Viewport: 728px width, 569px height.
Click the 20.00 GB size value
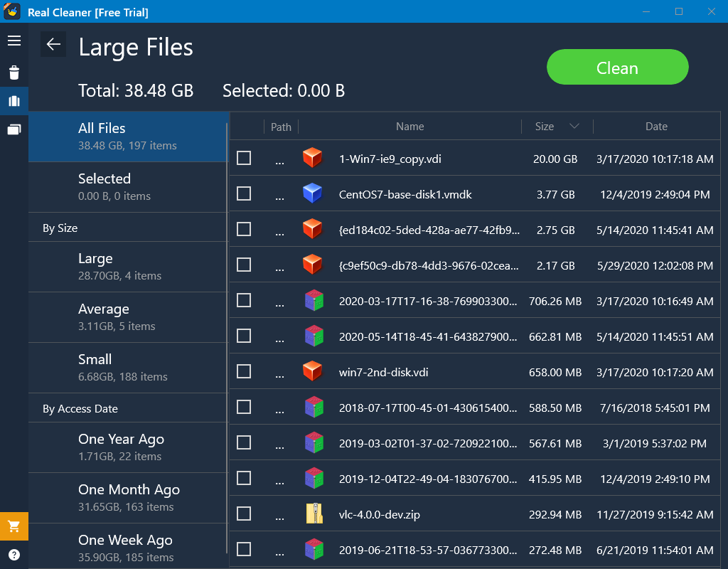tap(555, 159)
